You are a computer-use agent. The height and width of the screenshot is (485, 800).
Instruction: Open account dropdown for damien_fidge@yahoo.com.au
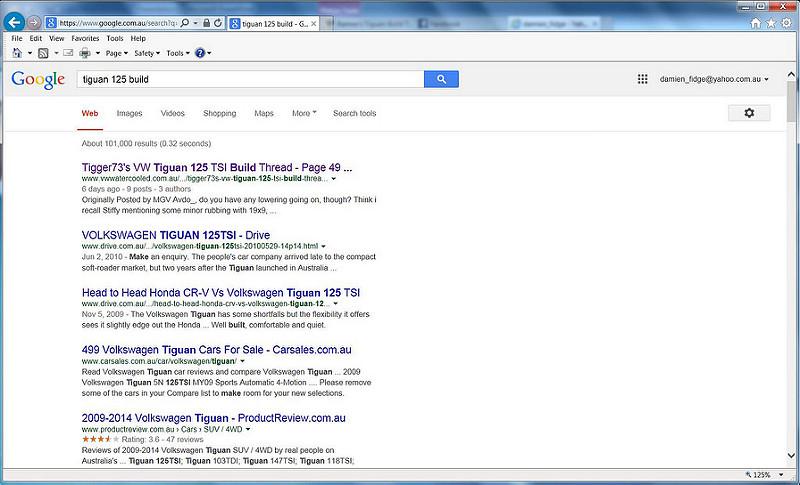pos(766,80)
